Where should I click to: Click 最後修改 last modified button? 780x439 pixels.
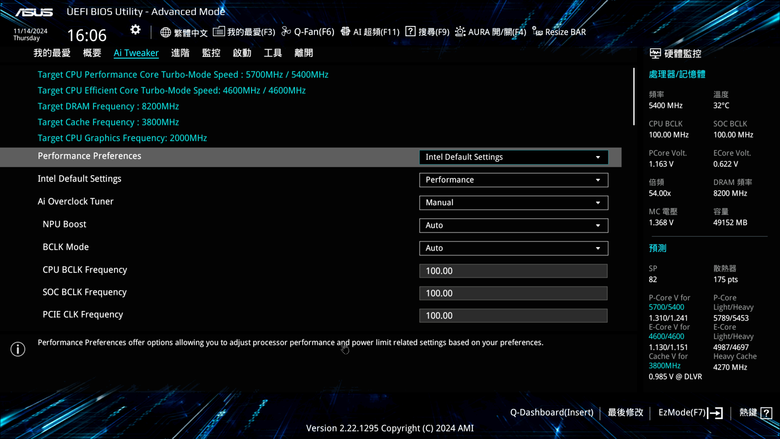pyautogui.click(x=625, y=412)
